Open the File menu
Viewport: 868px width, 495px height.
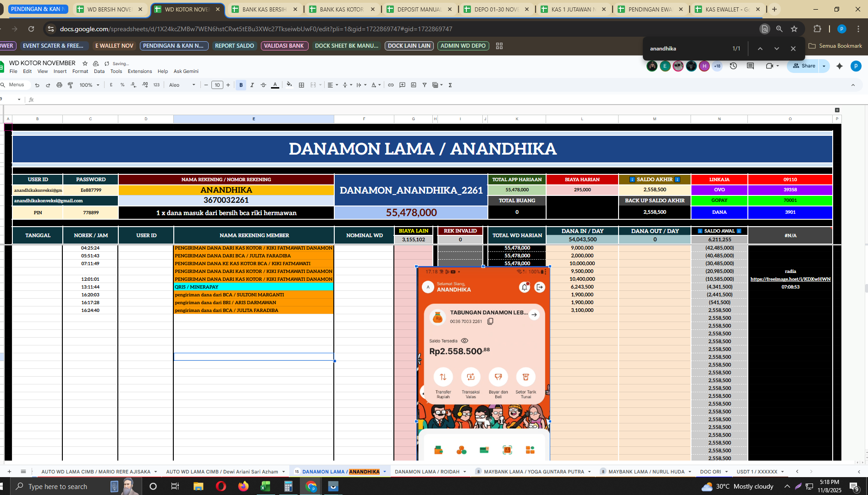[13, 72]
